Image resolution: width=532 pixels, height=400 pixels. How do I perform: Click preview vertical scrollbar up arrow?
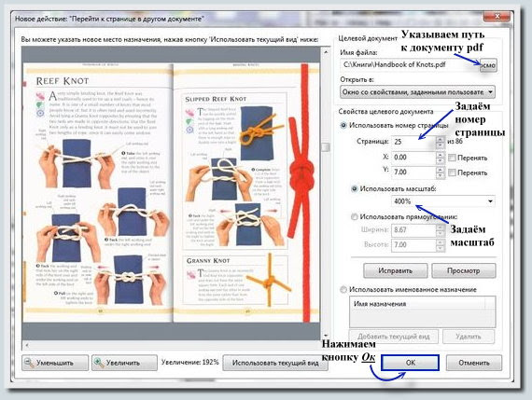(x=326, y=52)
